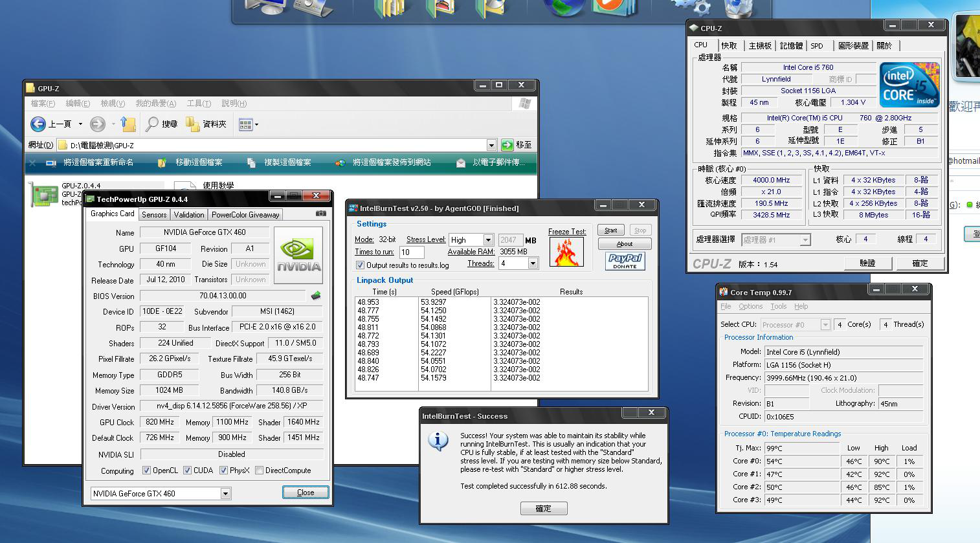
Task: Uncheck Output results to results.log
Action: 360,265
